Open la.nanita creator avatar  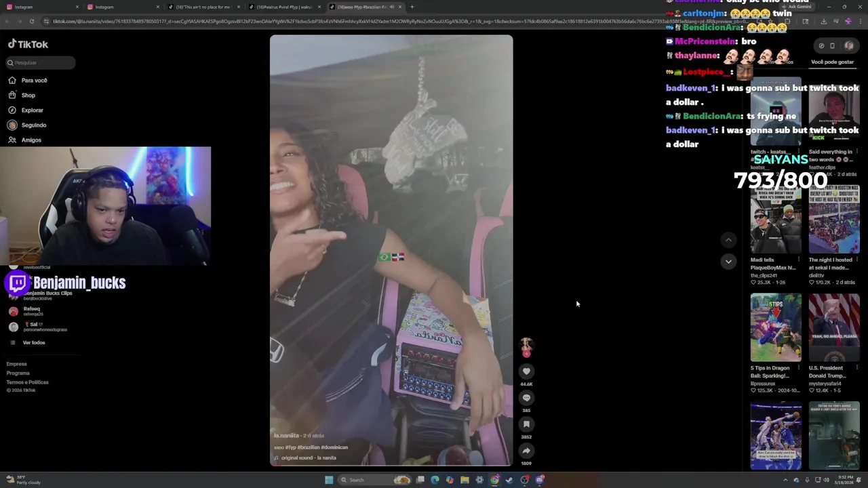click(x=526, y=346)
